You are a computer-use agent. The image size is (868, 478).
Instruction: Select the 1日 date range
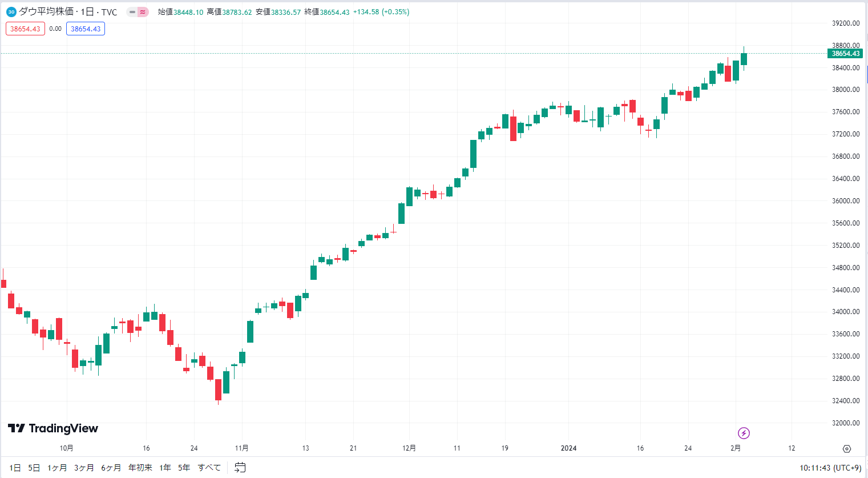(15, 468)
